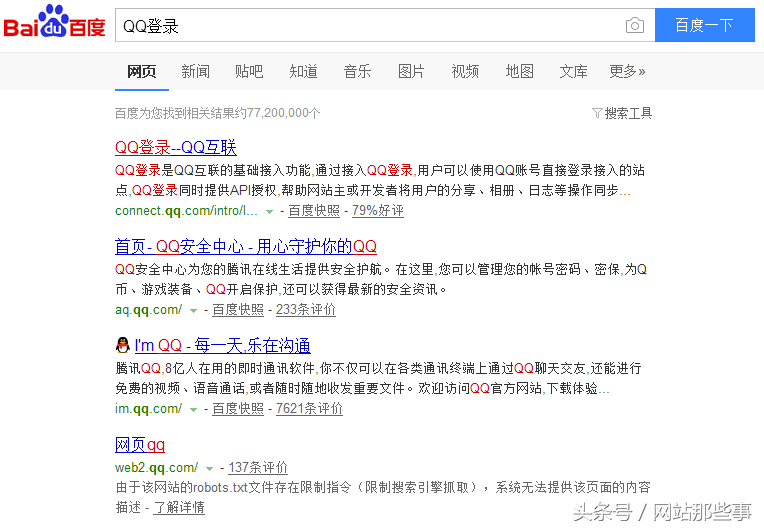Open camera image search icon
Screen dimensions: 764x529
coord(634,26)
